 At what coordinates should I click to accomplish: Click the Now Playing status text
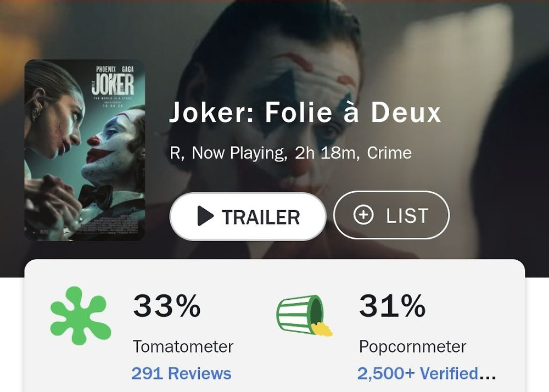pyautogui.click(x=238, y=153)
